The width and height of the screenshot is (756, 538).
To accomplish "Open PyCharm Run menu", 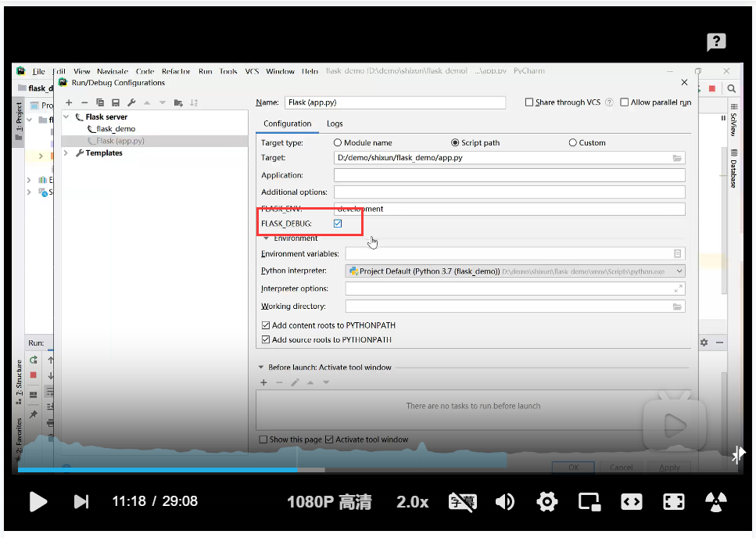I will [x=206, y=71].
